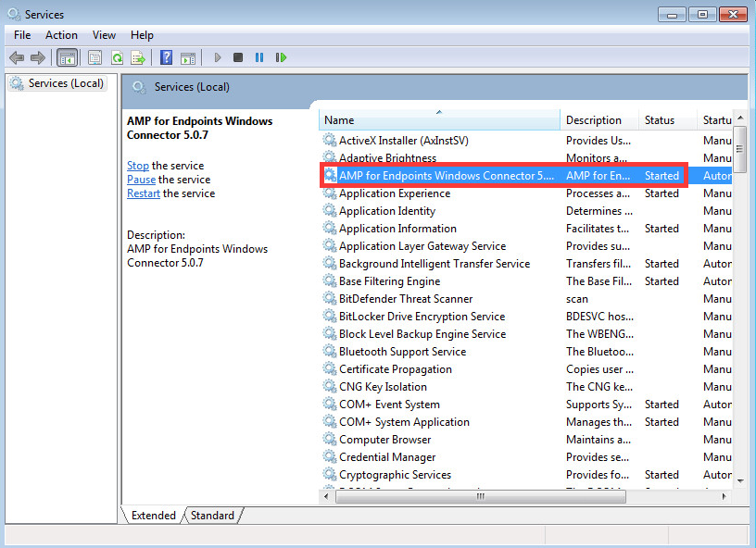Click Started status of Cryptographic Services
The image size is (756, 548).
(x=661, y=474)
